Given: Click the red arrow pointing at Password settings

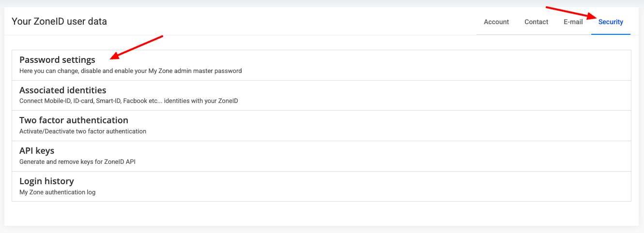Looking at the screenshot, I should (x=137, y=47).
